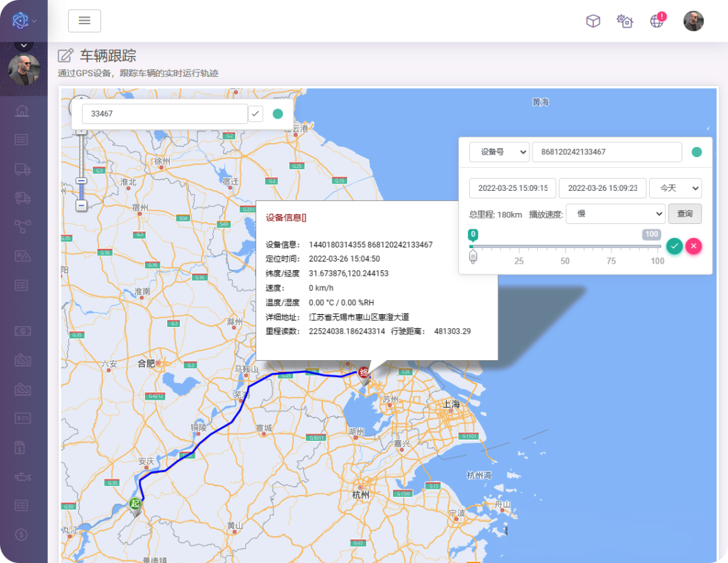
Task: Click the pink X cancel playback button
Action: pyautogui.click(x=694, y=246)
